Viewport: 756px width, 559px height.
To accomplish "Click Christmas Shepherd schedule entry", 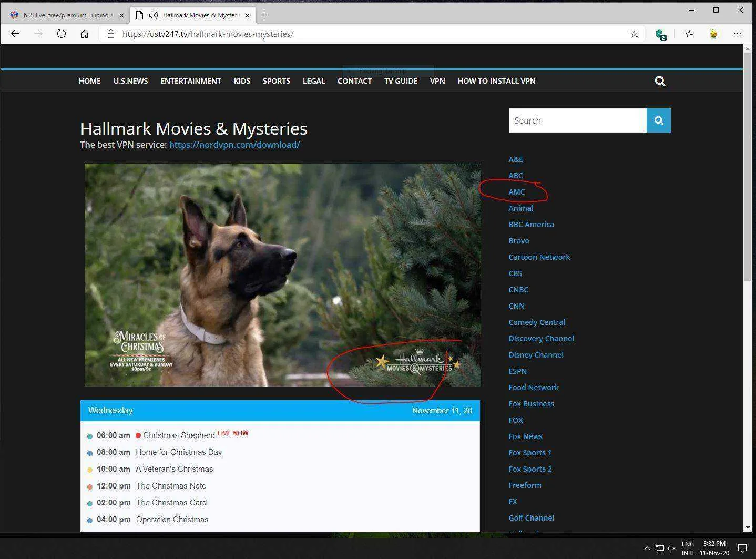I will [179, 435].
